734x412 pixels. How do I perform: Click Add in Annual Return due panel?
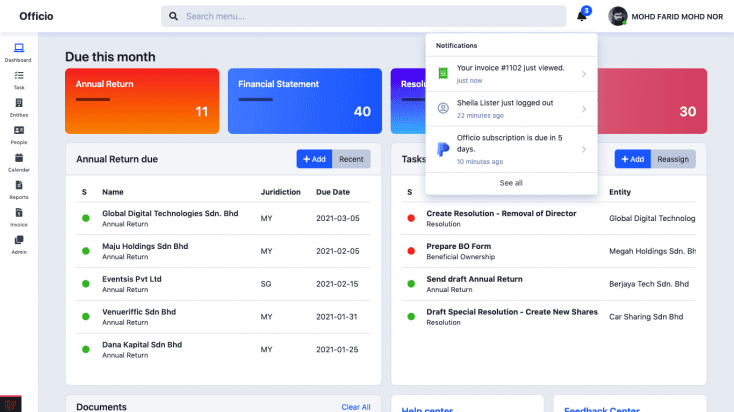click(x=314, y=159)
